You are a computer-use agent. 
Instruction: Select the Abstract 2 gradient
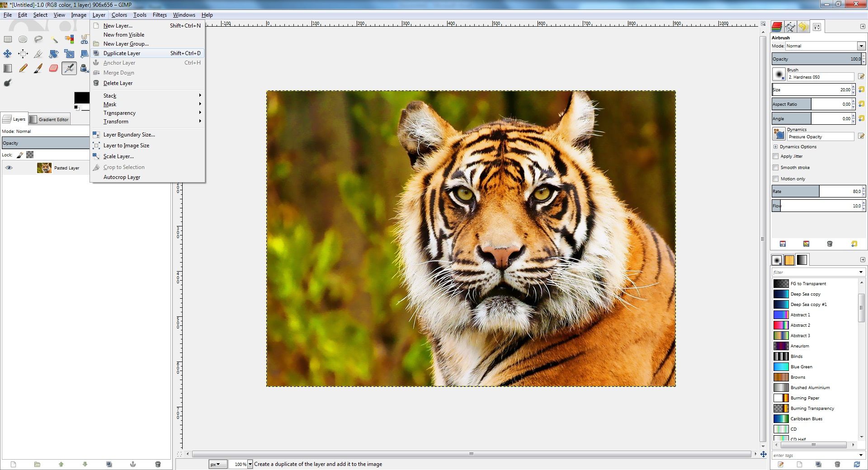pos(800,325)
